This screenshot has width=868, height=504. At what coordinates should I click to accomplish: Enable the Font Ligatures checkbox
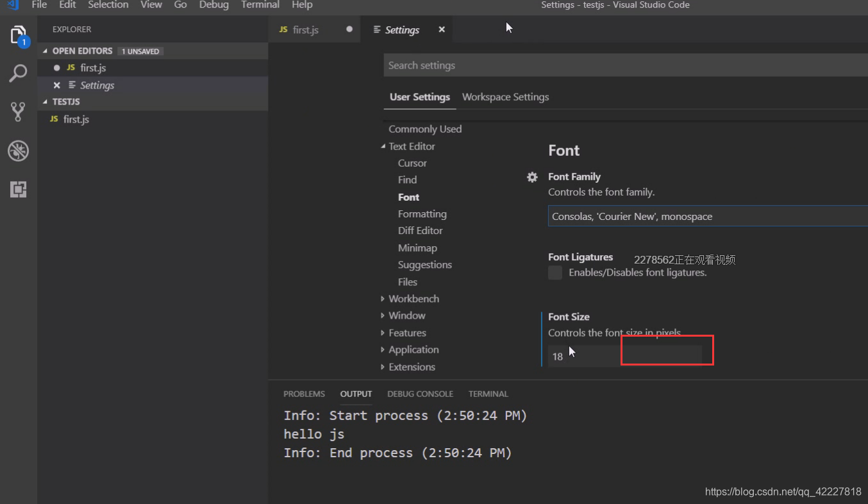[555, 273]
